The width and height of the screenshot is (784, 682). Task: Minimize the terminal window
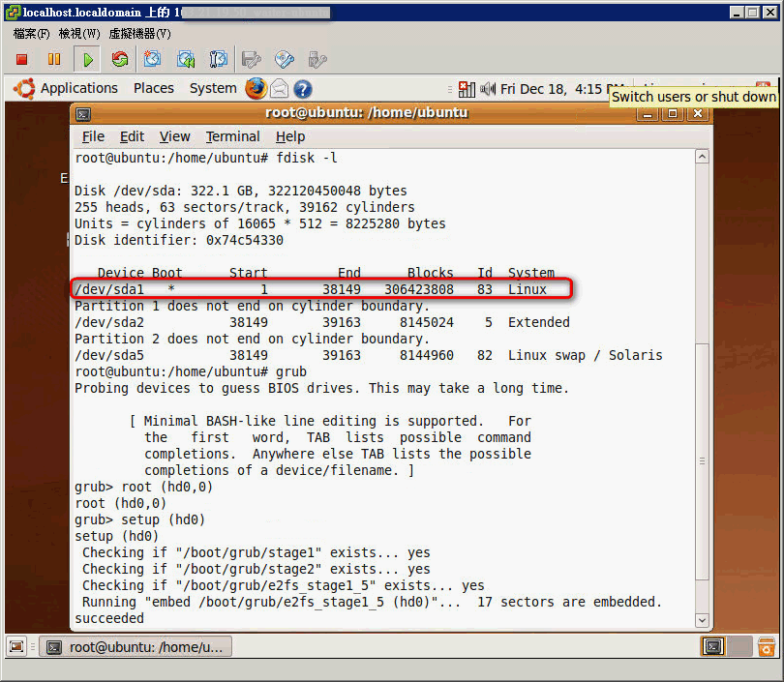pyautogui.click(x=648, y=113)
